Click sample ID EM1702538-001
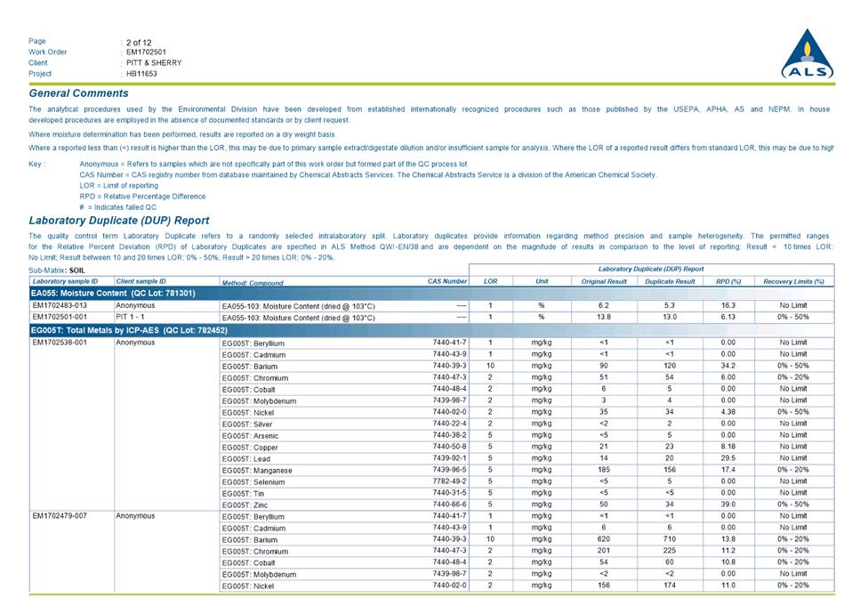 tap(60, 343)
